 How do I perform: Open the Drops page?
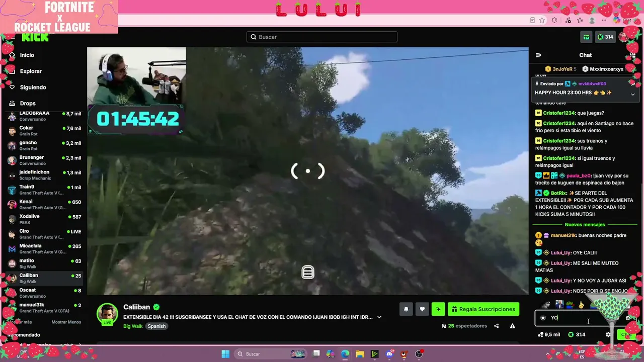tap(28, 104)
